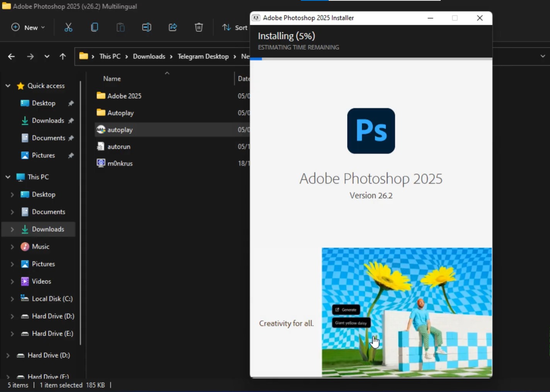Click the m0nkrus file icon
The image size is (550, 392).
click(101, 163)
